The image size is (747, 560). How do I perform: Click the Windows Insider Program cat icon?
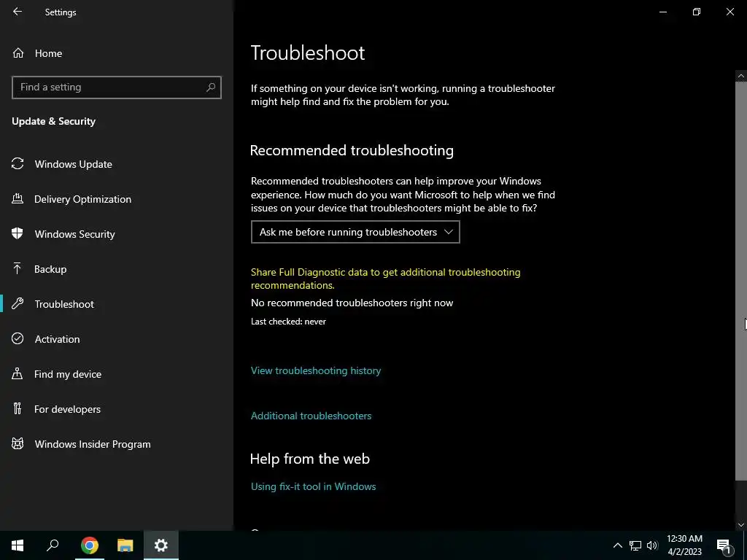[18, 444]
